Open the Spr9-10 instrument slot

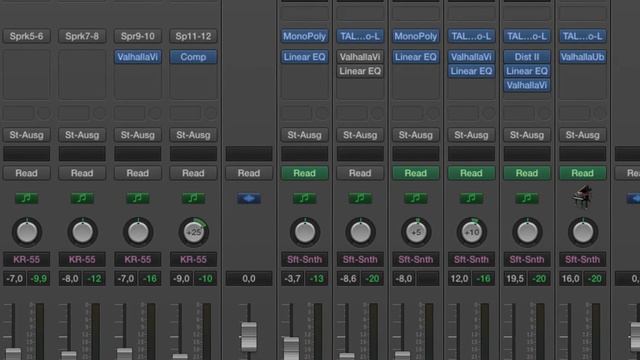coord(138,36)
